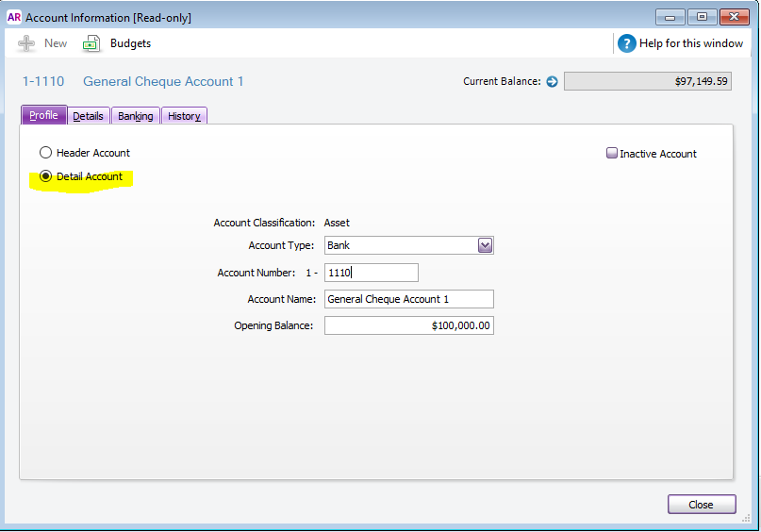Select the Header Account radio button
This screenshot has width=761, height=532.
(45, 153)
